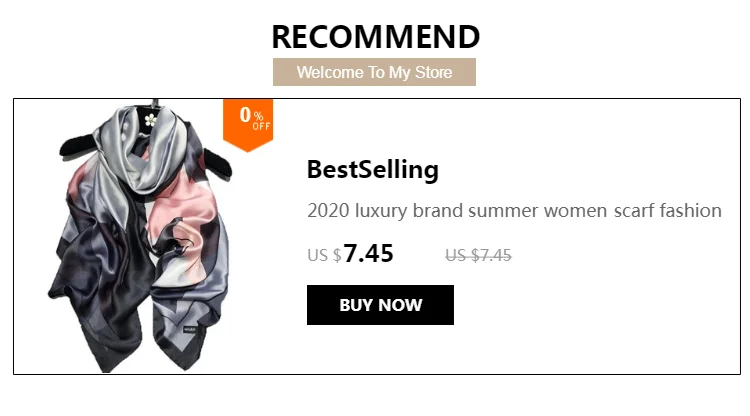Click the gray US $ before 7.45
Image resolution: width=750 pixels, height=416 pixels.
[324, 255]
